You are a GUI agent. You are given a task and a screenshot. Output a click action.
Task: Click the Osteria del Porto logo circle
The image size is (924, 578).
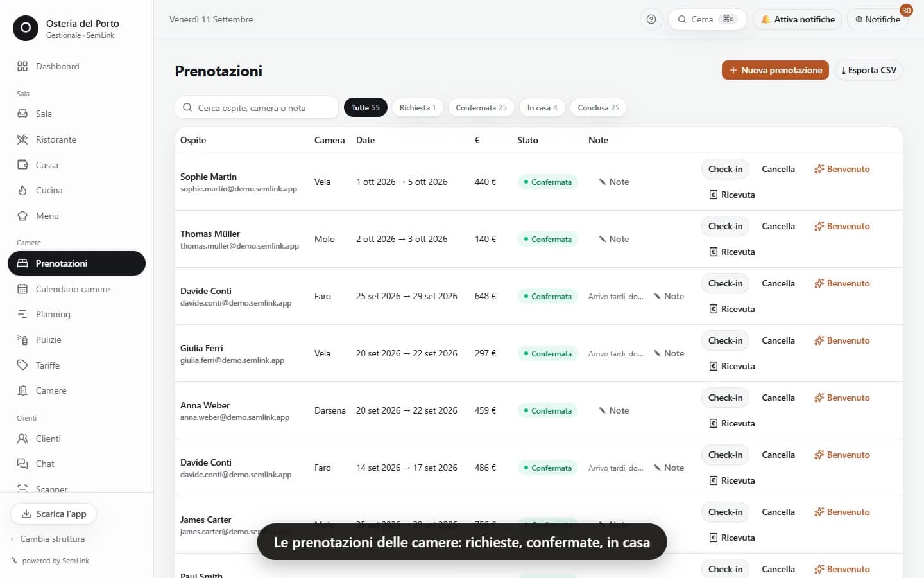click(x=26, y=28)
